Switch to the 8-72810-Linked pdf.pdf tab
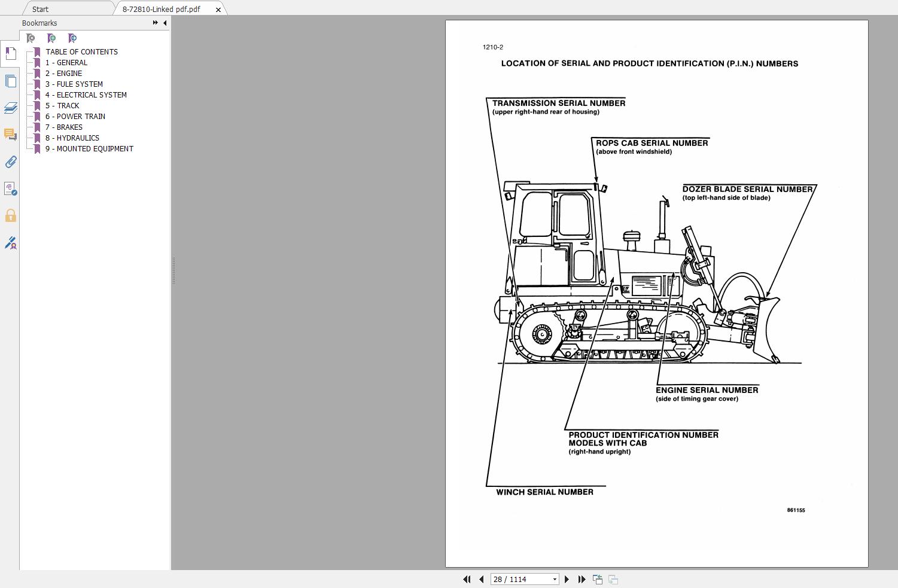The image size is (898, 588). [x=161, y=9]
